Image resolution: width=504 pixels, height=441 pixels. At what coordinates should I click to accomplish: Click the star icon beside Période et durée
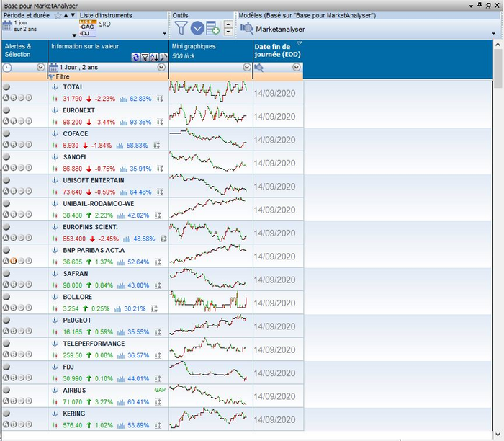tap(58, 15)
